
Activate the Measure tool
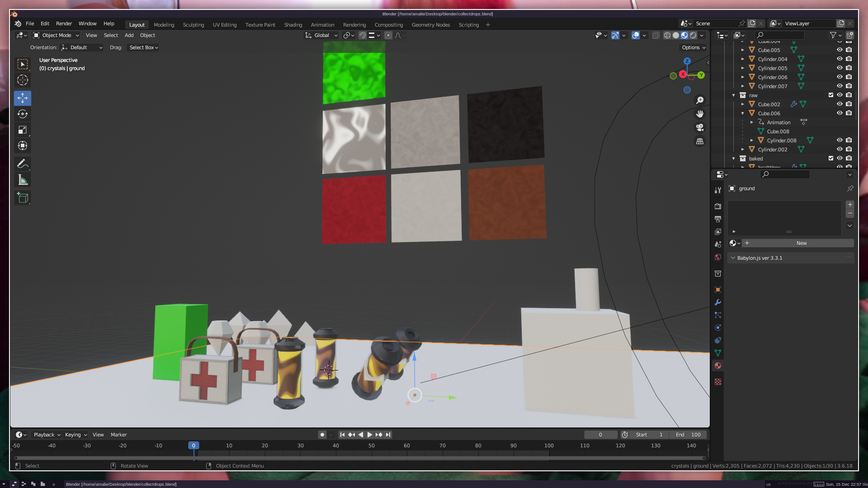(x=23, y=180)
